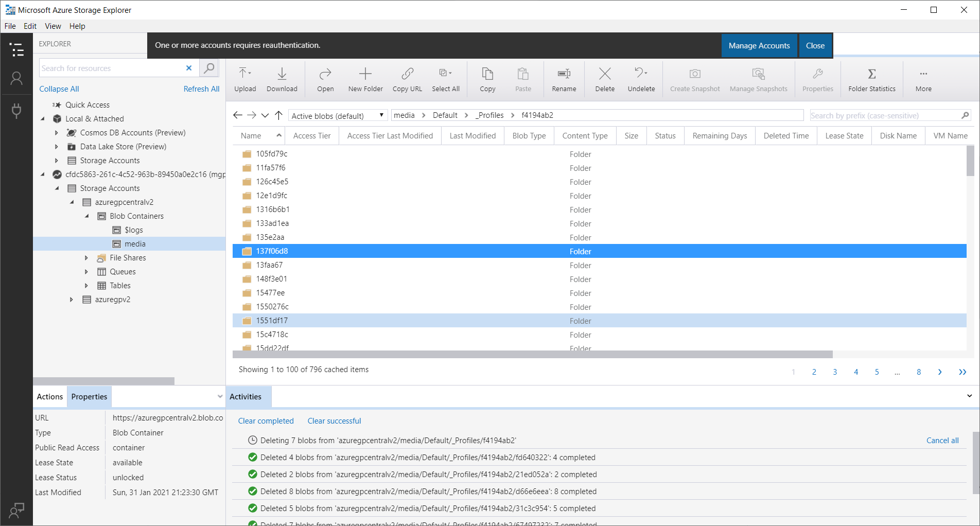980x526 pixels.
Task: Go back with the left arrow
Action: point(238,115)
